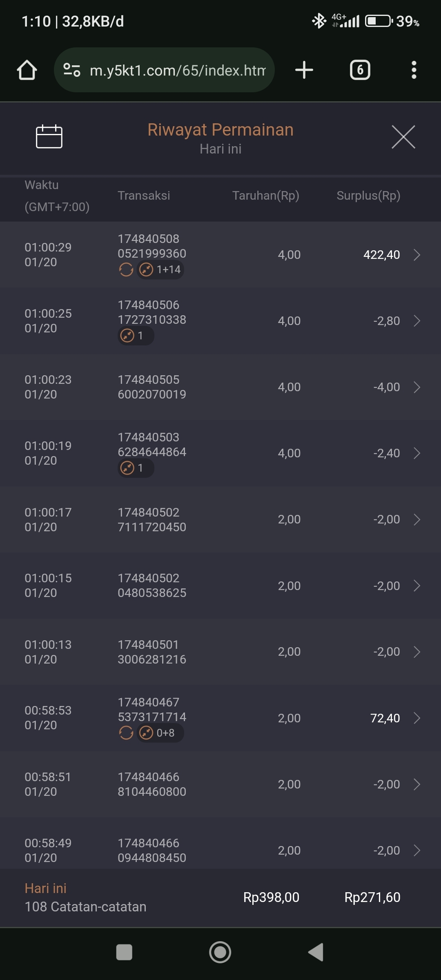Open the browser three-dot menu
The width and height of the screenshot is (441, 980).
pos(414,70)
